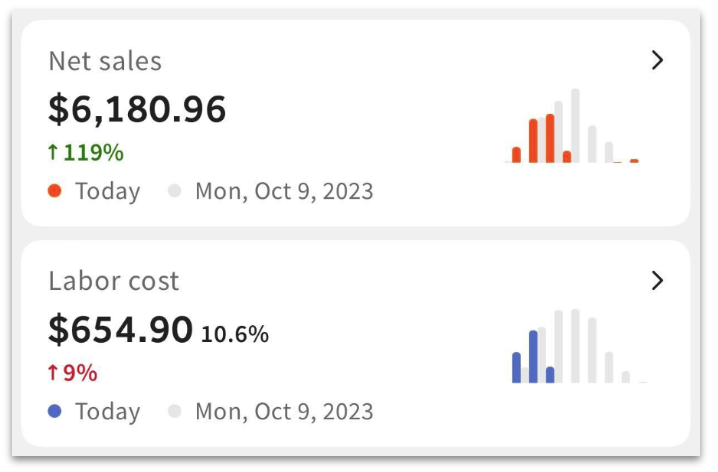The width and height of the screenshot is (718, 472).
Task: Click Today label in Net sales card
Action: (108, 191)
